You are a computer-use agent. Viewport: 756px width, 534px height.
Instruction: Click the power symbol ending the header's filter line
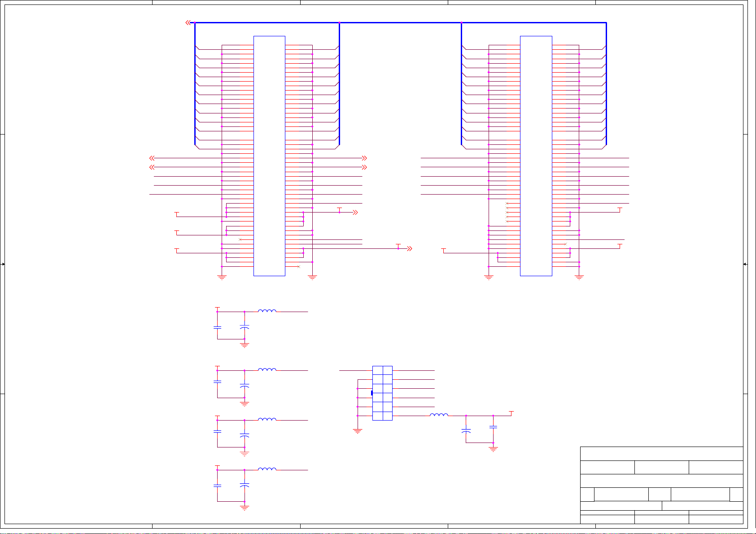click(x=511, y=413)
